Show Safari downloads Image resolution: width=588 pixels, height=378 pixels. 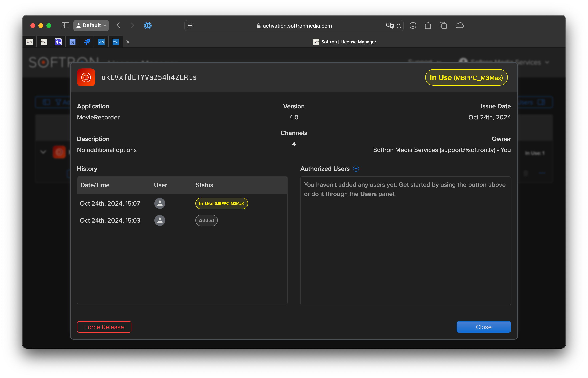tap(413, 25)
